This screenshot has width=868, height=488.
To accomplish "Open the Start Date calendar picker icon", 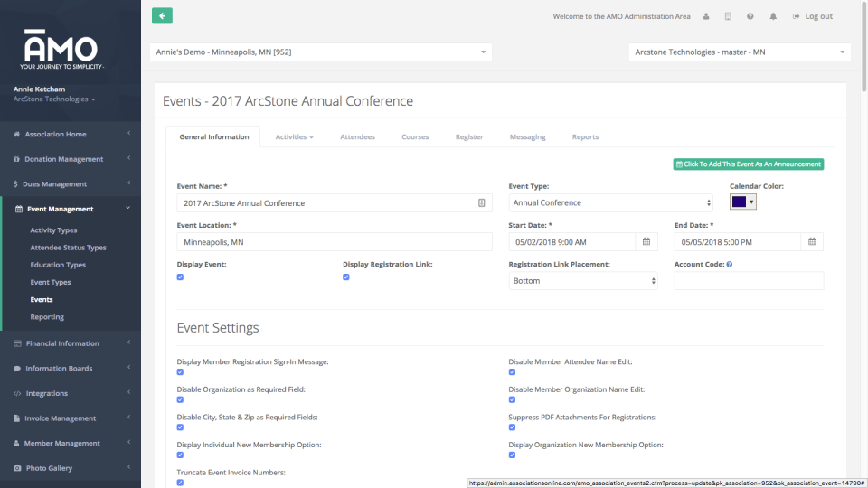I will (x=646, y=242).
